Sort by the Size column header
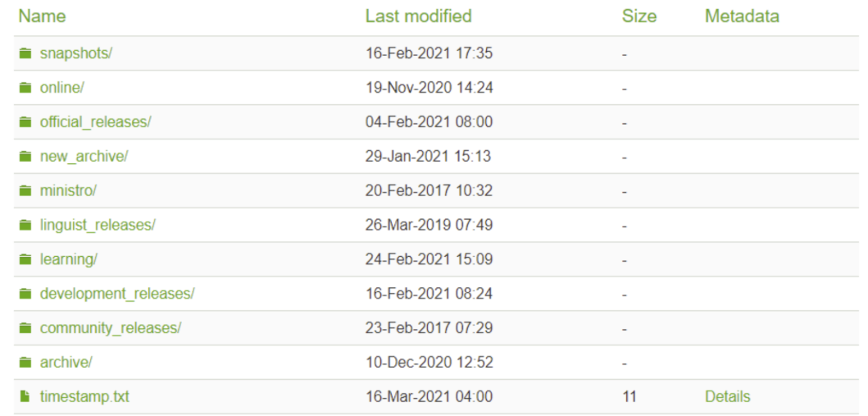This screenshot has width=868, height=416. (639, 16)
